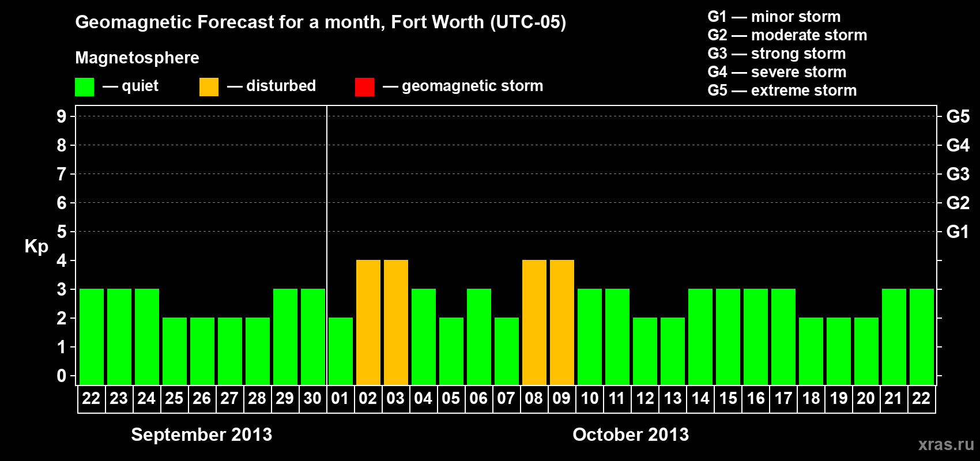Click the G1 label on right axis
980x461 pixels.
(x=958, y=232)
